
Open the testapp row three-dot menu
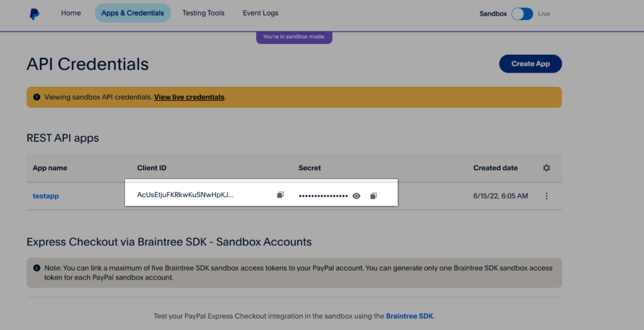point(546,196)
